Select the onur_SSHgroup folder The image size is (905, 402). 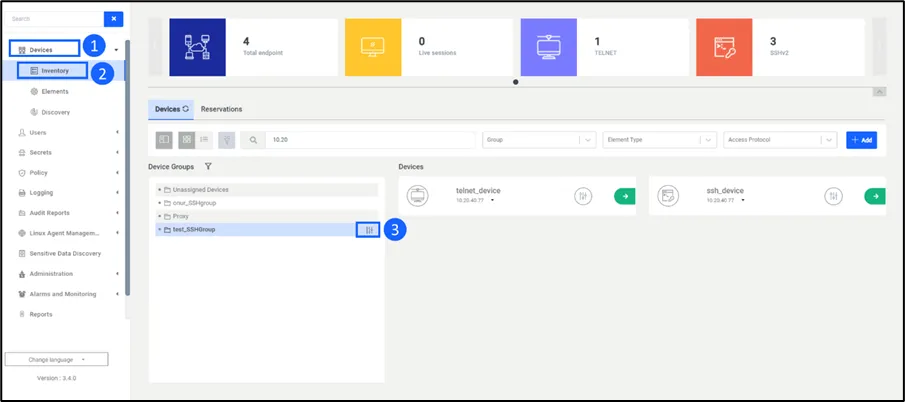(267, 203)
